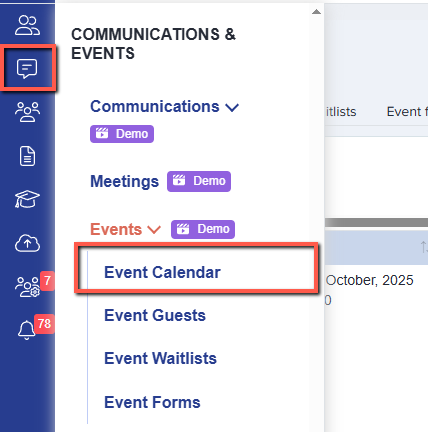Open the highlighted chat message sidebar icon
The width and height of the screenshot is (428, 432).
pyautogui.click(x=27, y=68)
